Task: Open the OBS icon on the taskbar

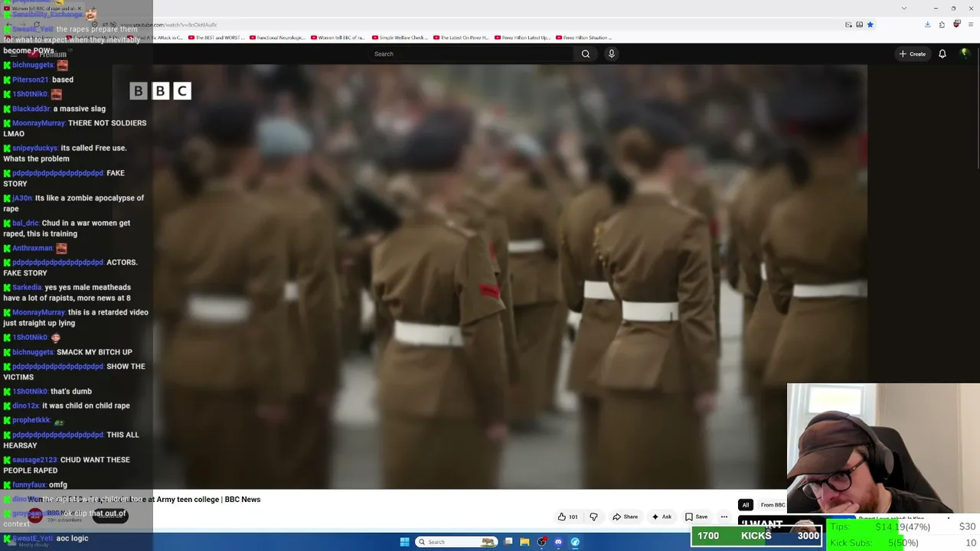Action: point(542,542)
